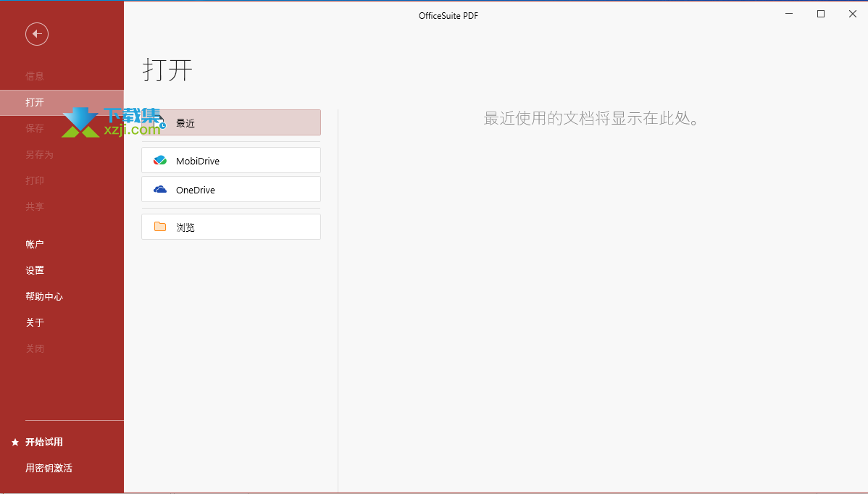This screenshot has width=868, height=494.
Task: Open the 帐户 page
Action: pos(34,244)
